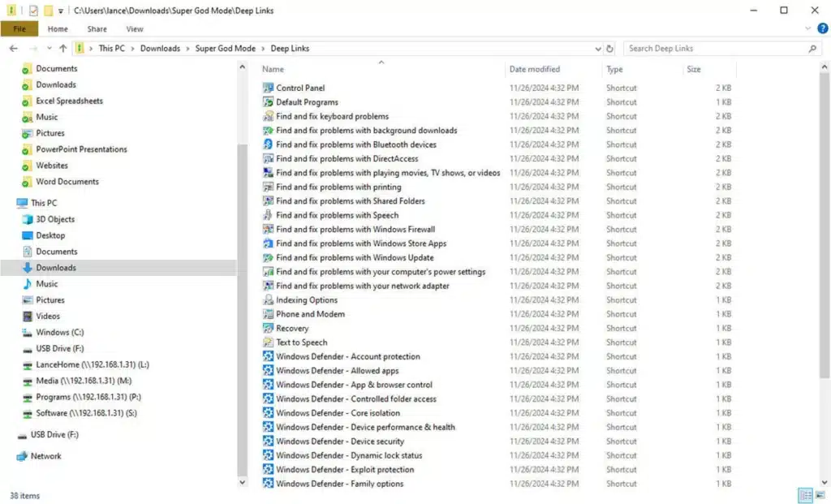This screenshot has width=831, height=504.
Task: Click the Speech problems microphone icon
Action: coord(268,215)
